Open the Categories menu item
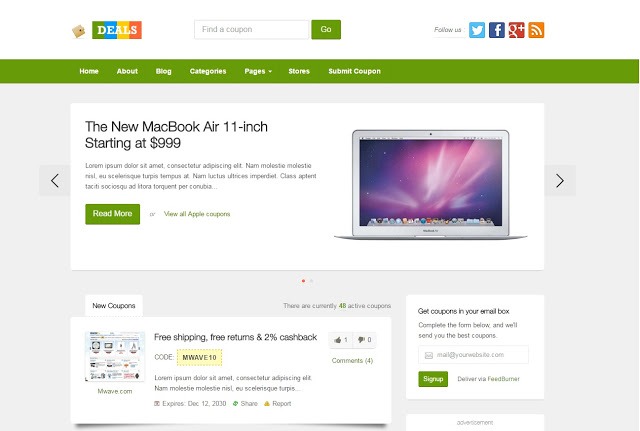The image size is (640, 431). (208, 71)
